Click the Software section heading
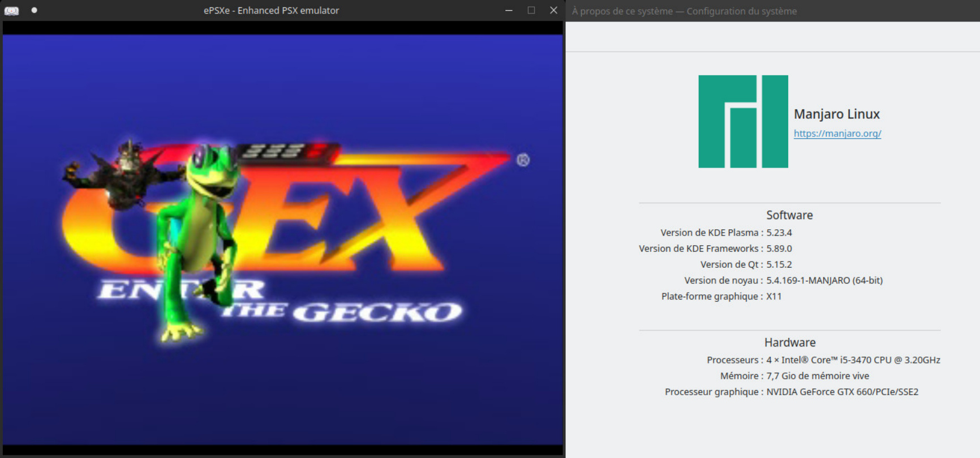Viewport: 980px width, 458px height. click(x=789, y=215)
